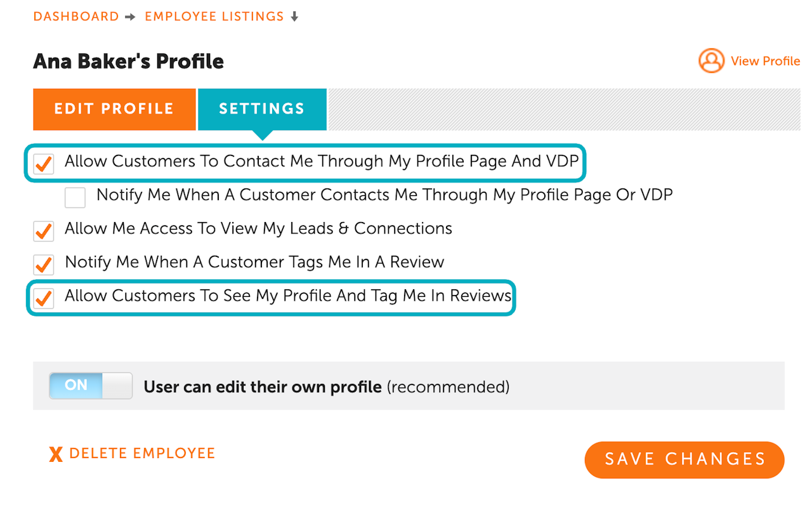Click the arrow icon after DASHBOARD breadcrumb
Screen dimensions: 812x505
(130, 17)
